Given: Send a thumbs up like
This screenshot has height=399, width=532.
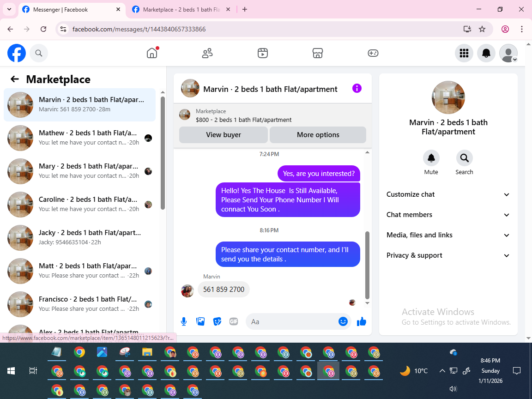Looking at the screenshot, I should pos(361,321).
